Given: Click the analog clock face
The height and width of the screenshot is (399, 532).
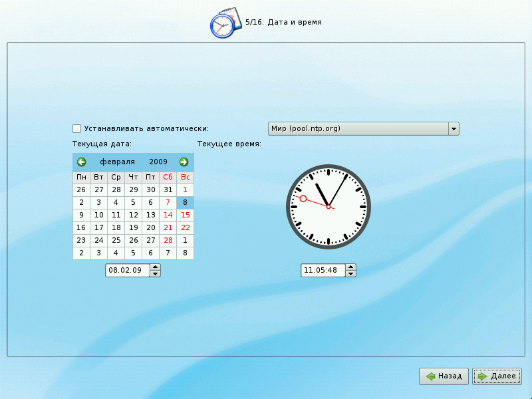Looking at the screenshot, I should (x=329, y=207).
